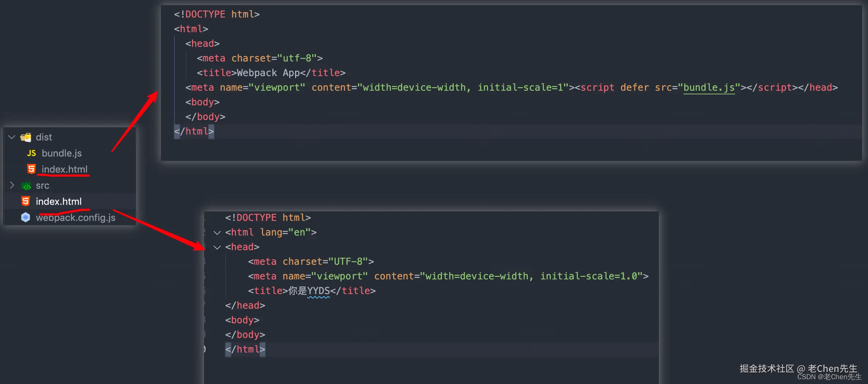Select the dist folder name
The height and width of the screenshot is (384, 868).
(44, 137)
